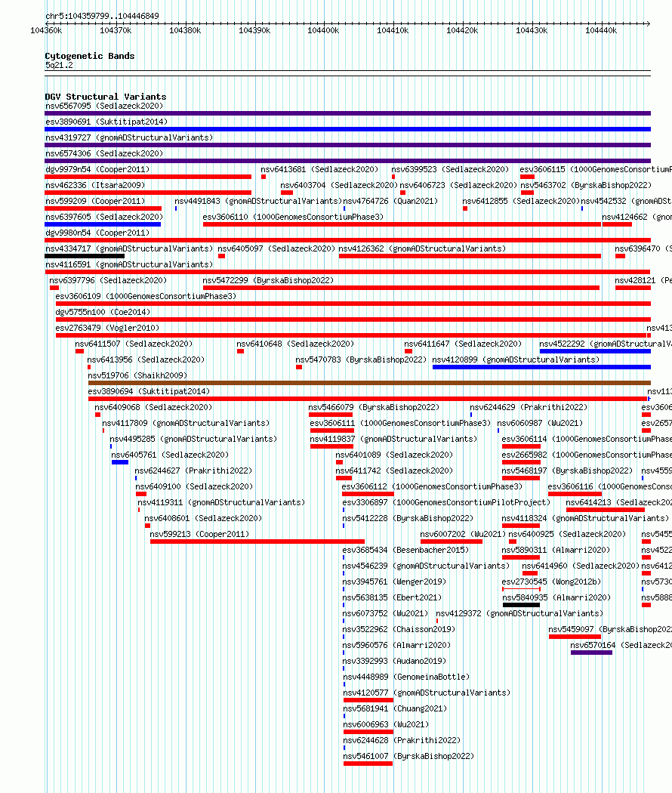The height and width of the screenshot is (793, 672).
Task: Click the nsv6567095 (Sedlazeck2020) variant label
Action: pyautogui.click(x=104, y=106)
